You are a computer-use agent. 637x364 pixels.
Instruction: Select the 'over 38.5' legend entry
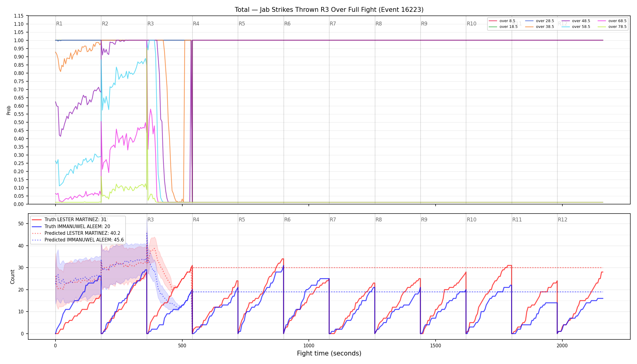click(x=540, y=27)
